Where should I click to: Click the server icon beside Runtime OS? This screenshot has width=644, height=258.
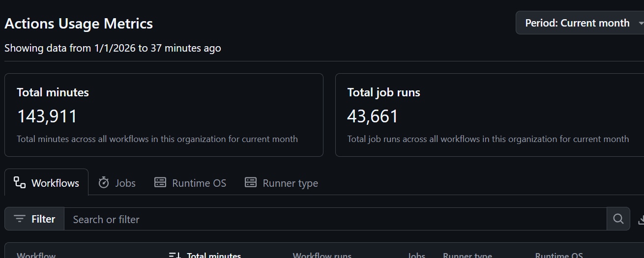tap(160, 183)
